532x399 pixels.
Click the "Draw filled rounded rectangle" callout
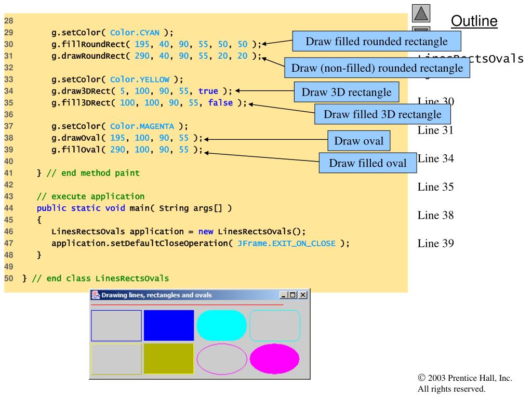[x=377, y=42]
